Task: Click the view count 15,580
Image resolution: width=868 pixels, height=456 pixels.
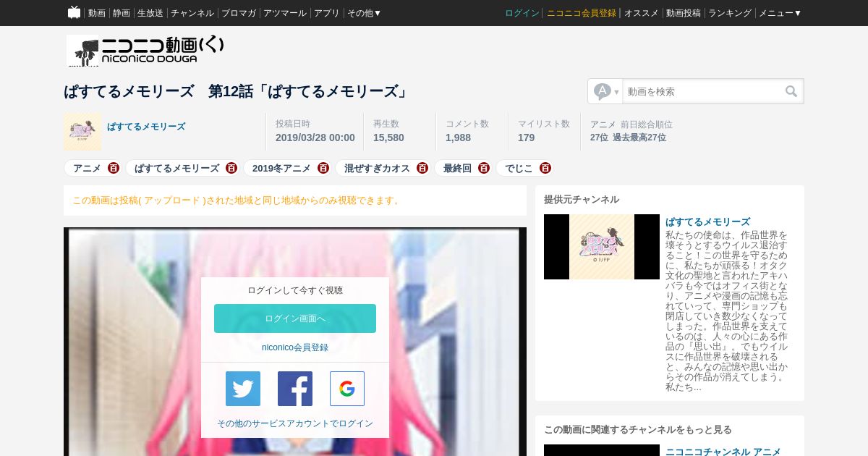Action: tap(388, 138)
